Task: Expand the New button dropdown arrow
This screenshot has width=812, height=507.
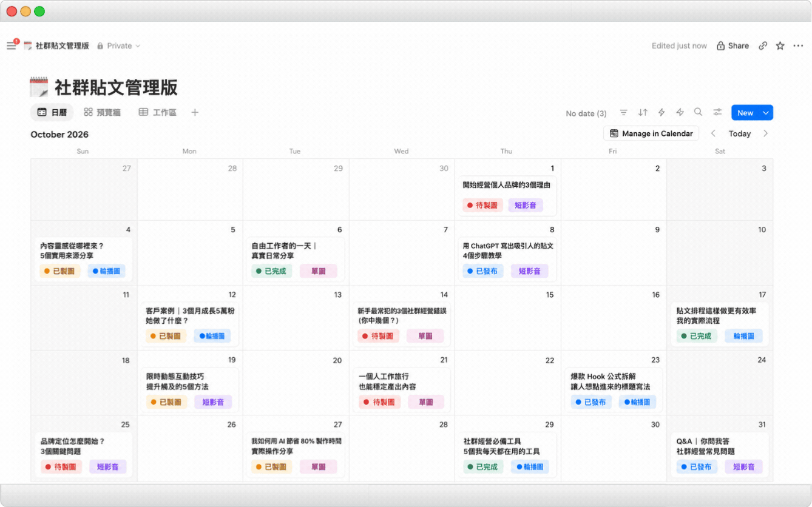Action: (x=766, y=113)
